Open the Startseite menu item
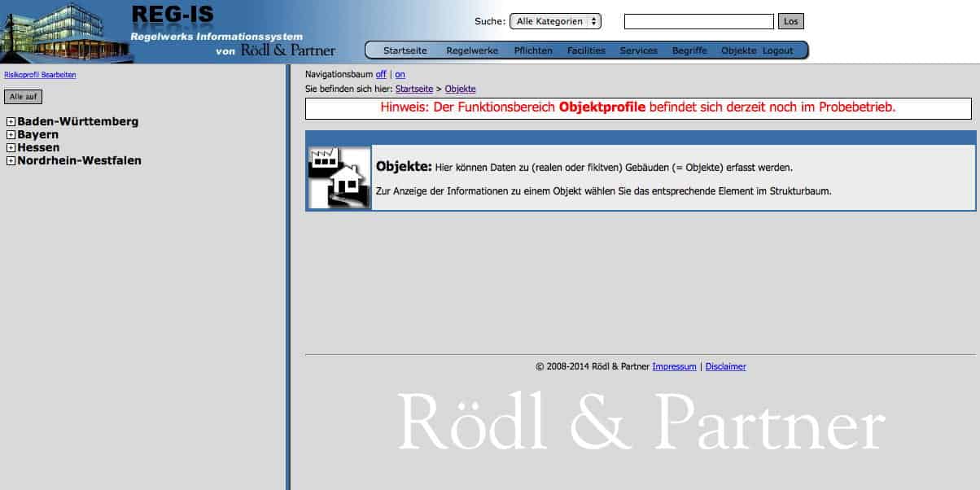The width and height of the screenshot is (980, 490). pos(405,50)
